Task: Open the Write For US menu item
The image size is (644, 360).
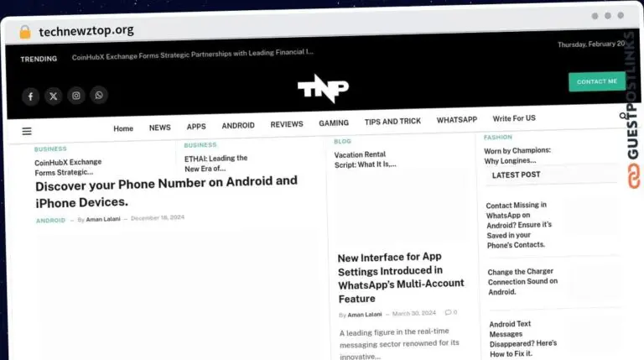Action: [x=514, y=118]
